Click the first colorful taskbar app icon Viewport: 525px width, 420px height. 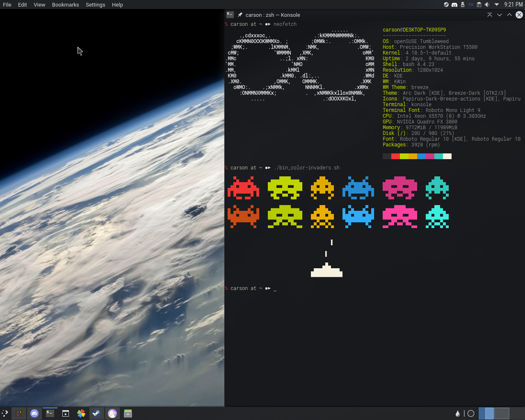[x=19, y=413]
